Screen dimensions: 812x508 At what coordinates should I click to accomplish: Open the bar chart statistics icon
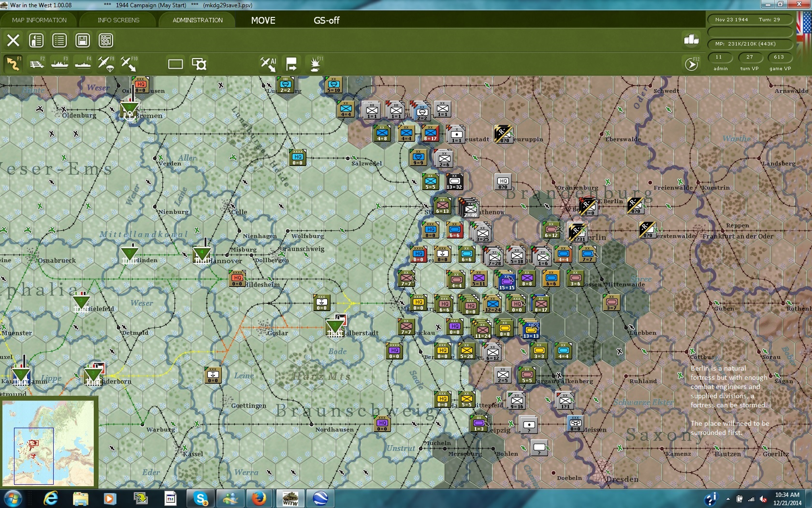click(x=691, y=40)
